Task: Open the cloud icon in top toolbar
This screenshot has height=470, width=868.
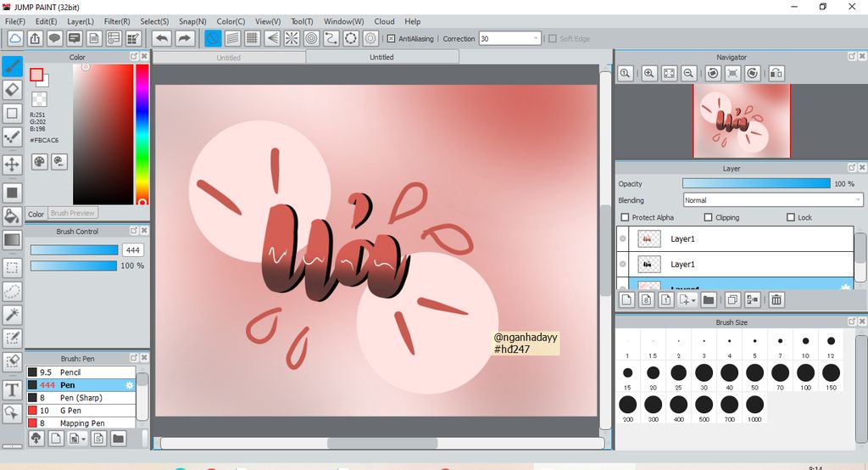Action: [x=15, y=38]
